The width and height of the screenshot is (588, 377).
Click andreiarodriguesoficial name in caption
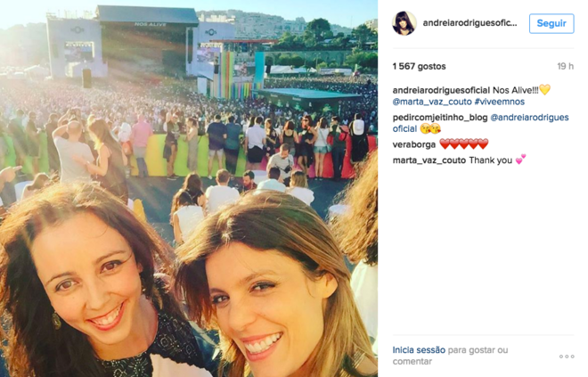click(x=441, y=90)
